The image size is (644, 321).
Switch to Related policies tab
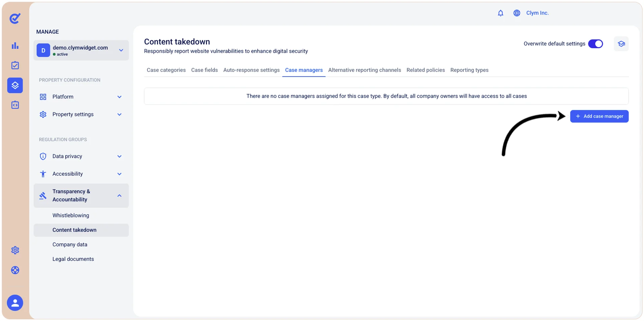(426, 70)
